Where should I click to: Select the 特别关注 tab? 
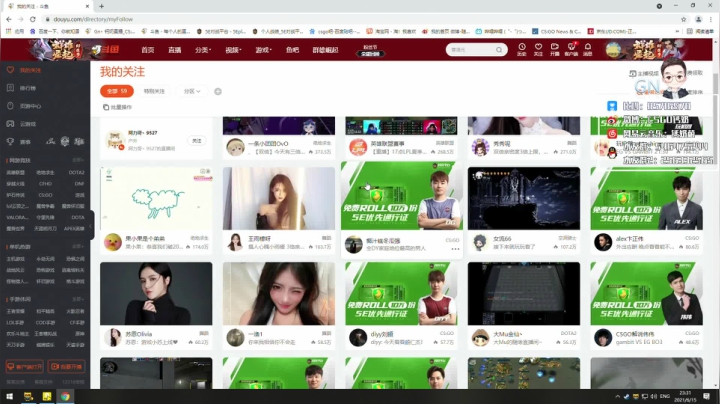click(154, 91)
